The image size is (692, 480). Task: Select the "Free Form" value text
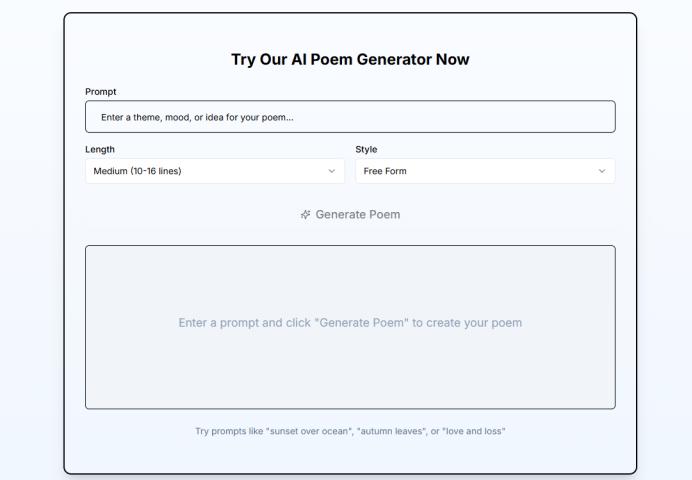click(385, 171)
